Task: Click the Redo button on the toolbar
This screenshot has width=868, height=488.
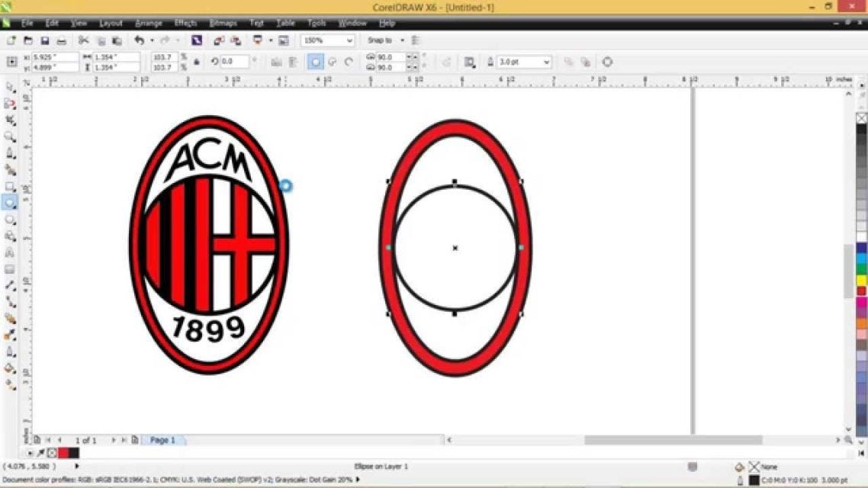Action: [x=162, y=40]
